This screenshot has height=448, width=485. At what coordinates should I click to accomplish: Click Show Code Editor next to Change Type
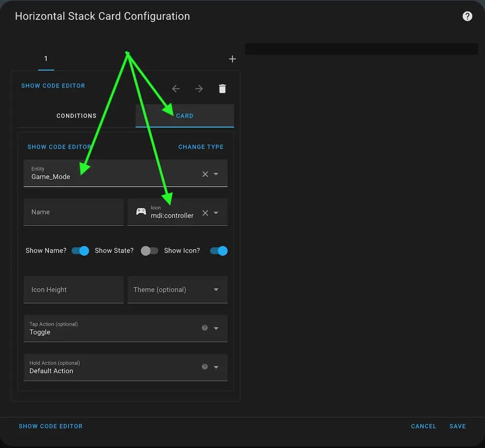pyautogui.click(x=59, y=147)
